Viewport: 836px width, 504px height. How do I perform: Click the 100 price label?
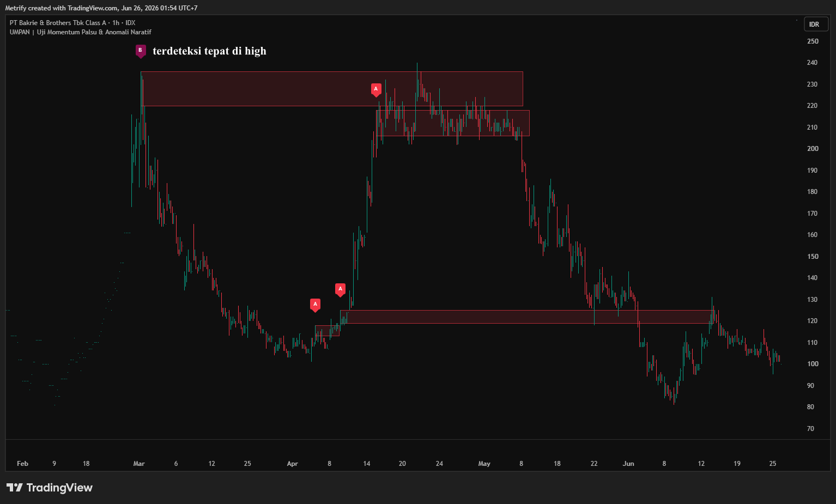point(813,364)
